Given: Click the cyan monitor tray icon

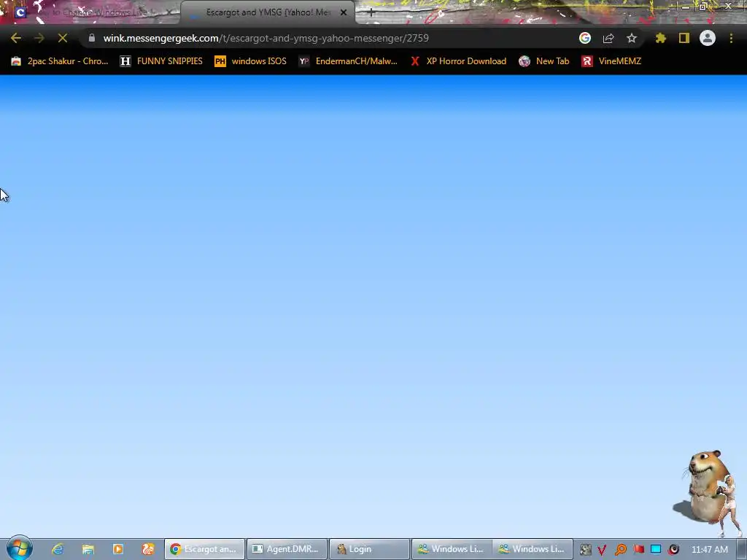Looking at the screenshot, I should (656, 549).
